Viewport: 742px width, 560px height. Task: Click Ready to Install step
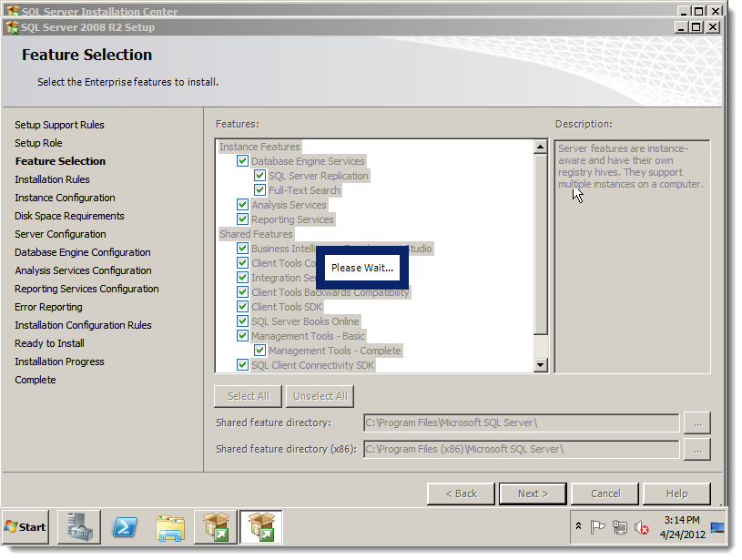click(x=49, y=343)
